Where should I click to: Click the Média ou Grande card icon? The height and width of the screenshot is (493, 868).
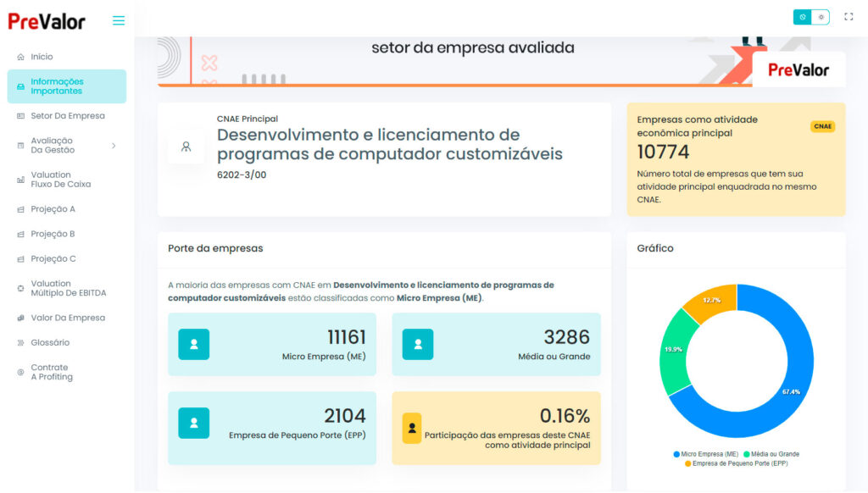click(x=417, y=345)
